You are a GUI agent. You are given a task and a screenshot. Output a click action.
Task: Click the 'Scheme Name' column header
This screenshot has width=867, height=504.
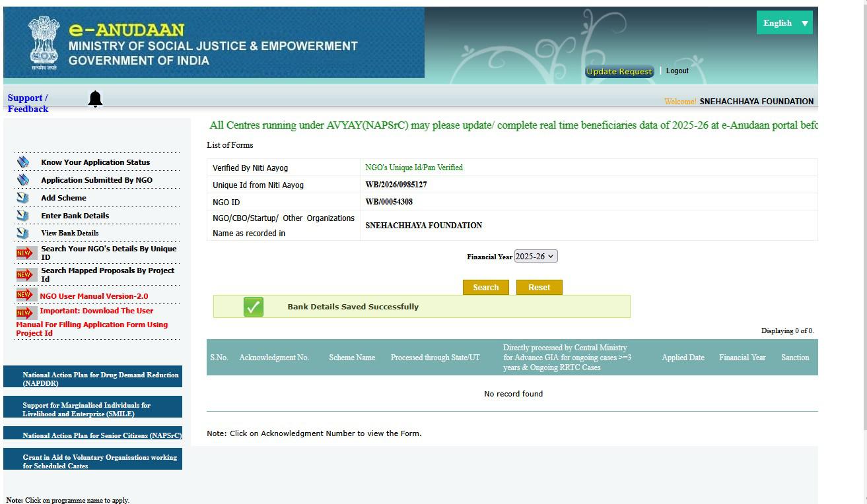coord(352,358)
